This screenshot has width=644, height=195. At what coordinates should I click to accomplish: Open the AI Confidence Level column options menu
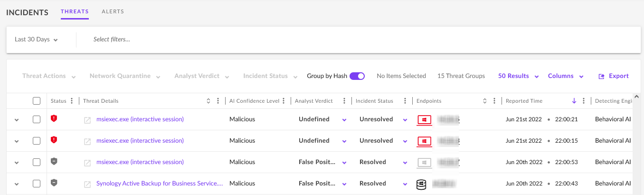point(284,101)
